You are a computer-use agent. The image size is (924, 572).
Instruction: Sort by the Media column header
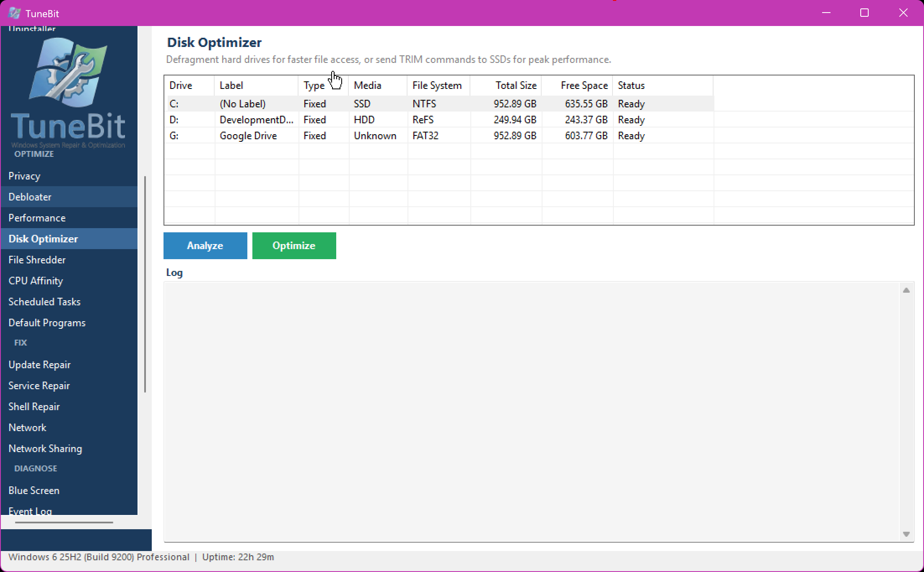378,86
